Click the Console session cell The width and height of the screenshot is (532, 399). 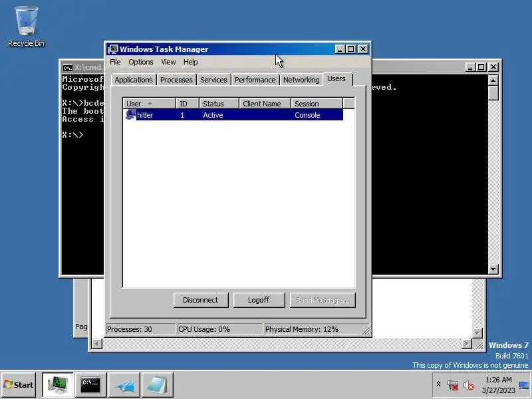point(307,115)
